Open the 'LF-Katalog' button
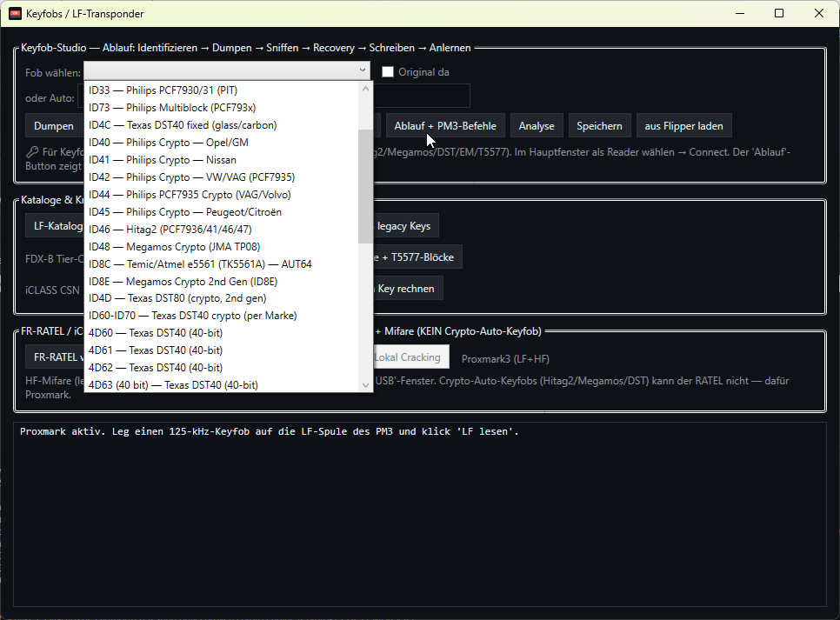This screenshot has width=840, height=620. (55, 225)
